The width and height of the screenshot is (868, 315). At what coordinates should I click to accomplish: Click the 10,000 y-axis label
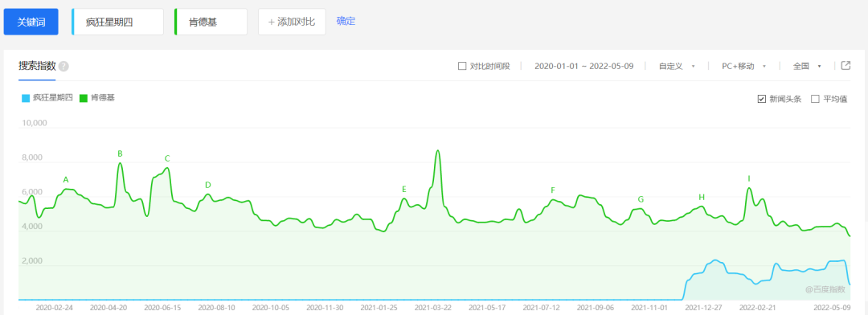coord(35,123)
